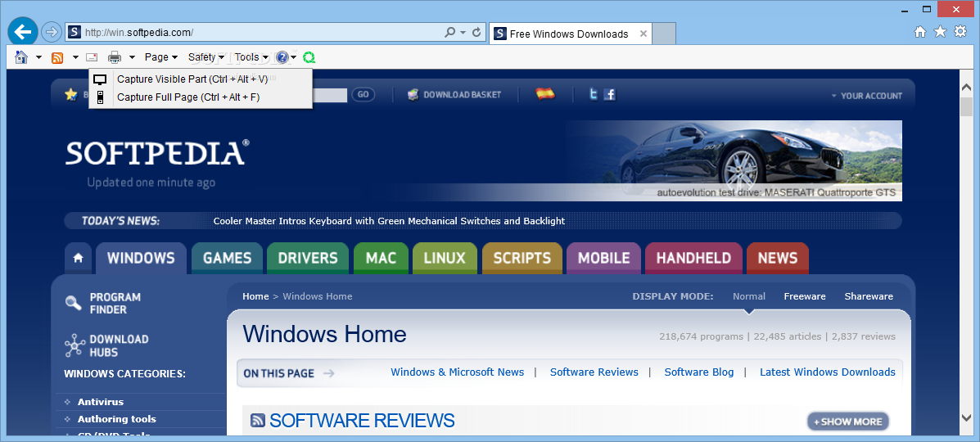Click the Softpedia favicon in address bar
This screenshot has width=980, height=442.
[75, 32]
